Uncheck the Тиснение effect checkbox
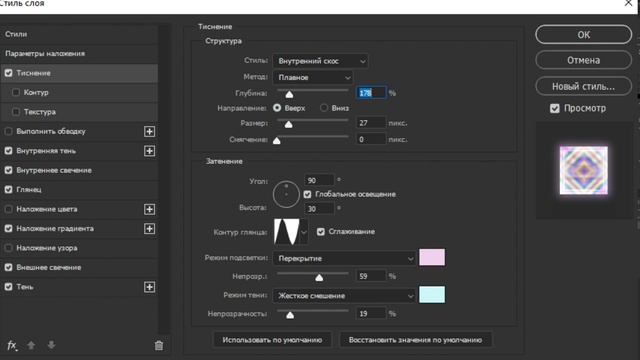 pyautogui.click(x=9, y=73)
